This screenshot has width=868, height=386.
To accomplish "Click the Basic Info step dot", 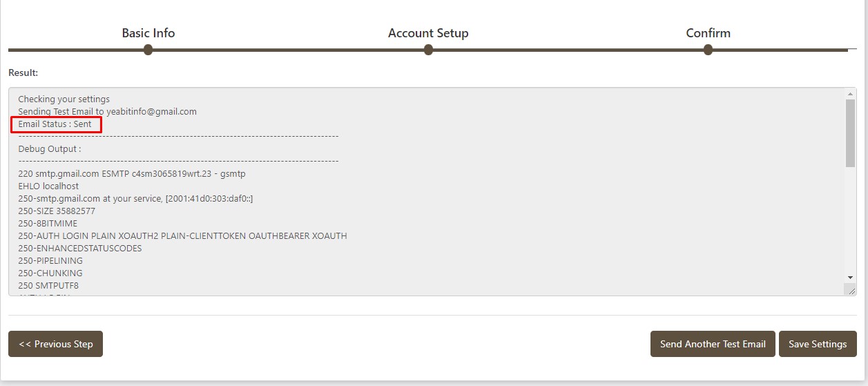I will [x=148, y=50].
